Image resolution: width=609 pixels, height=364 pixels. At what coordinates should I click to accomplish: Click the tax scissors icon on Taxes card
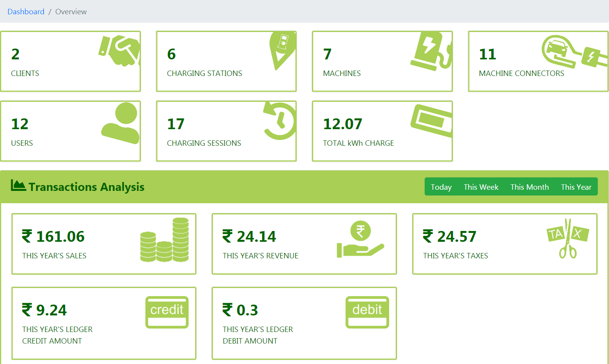568,238
